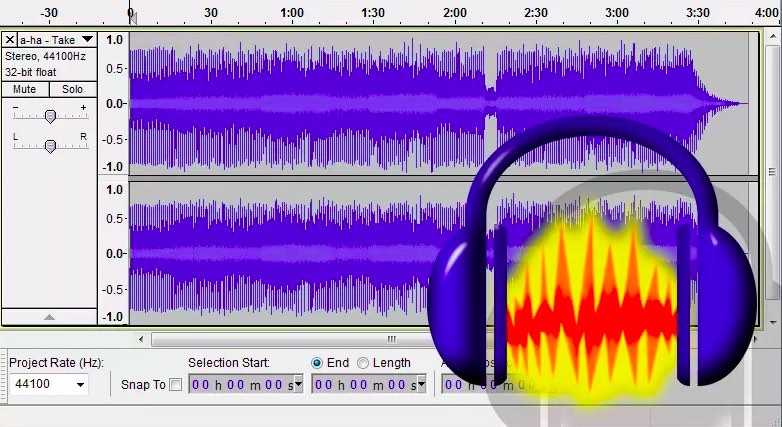Open the a-ha - Take track menu
This screenshot has width=782, height=427.
(x=87, y=40)
